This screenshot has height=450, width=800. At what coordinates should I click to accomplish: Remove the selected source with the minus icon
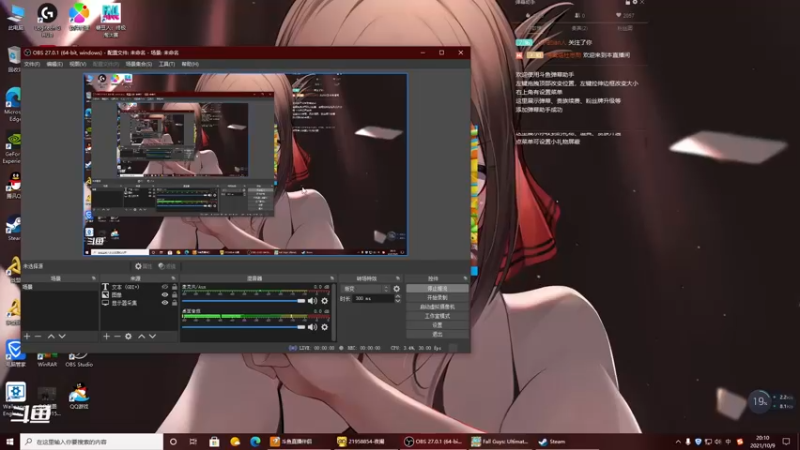pyautogui.click(x=117, y=336)
